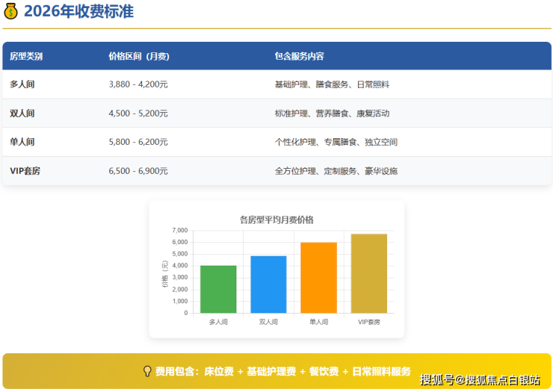Click the 3,880 - 4,200元 price cell
The height and width of the screenshot is (392, 553).
pos(138,84)
